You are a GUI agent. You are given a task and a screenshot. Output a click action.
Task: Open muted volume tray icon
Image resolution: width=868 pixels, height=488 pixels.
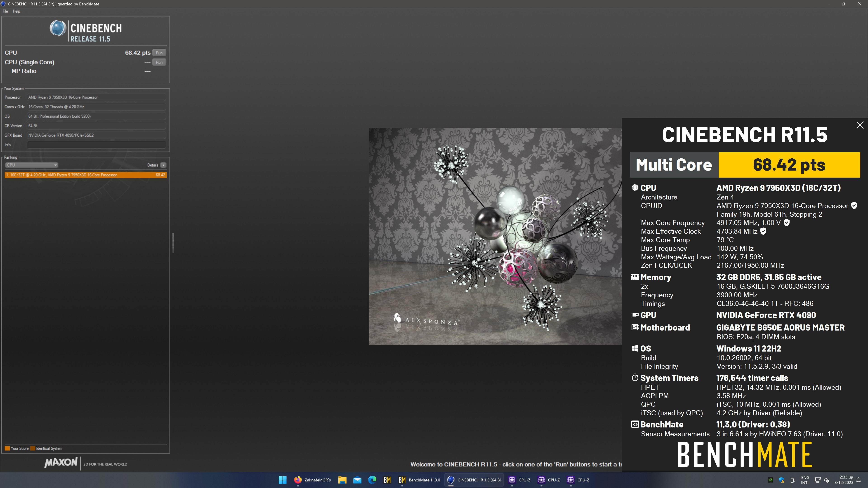pyautogui.click(x=827, y=480)
